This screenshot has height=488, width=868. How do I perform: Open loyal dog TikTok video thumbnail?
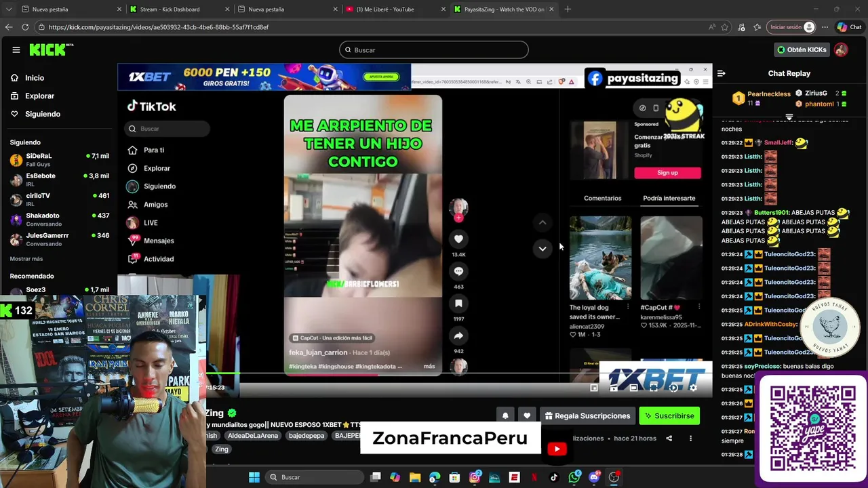click(600, 258)
